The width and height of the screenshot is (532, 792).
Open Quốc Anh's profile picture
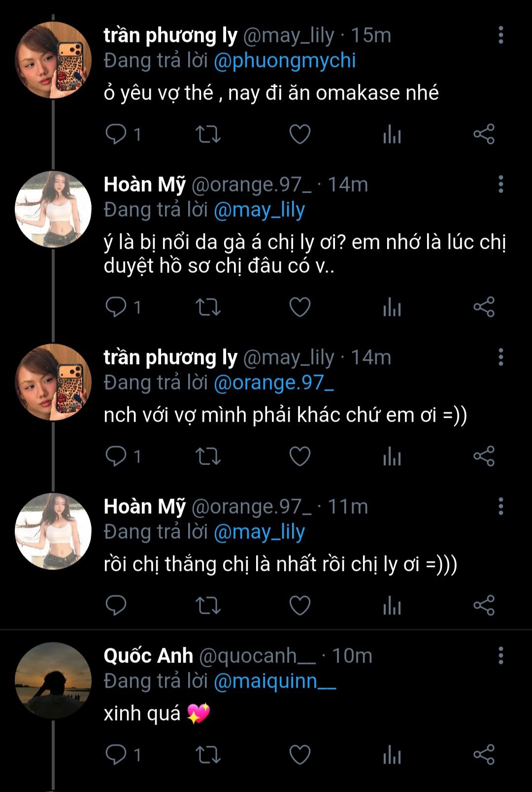point(53,680)
